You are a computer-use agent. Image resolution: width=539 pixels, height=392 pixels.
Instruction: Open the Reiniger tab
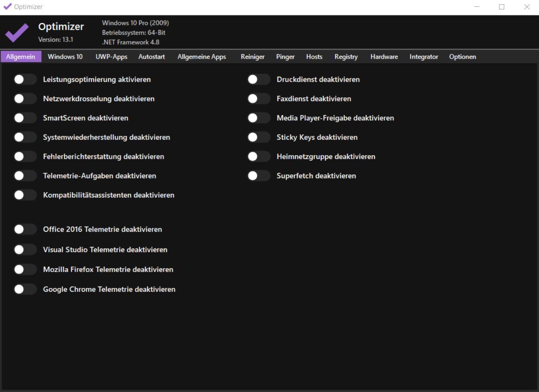point(253,57)
